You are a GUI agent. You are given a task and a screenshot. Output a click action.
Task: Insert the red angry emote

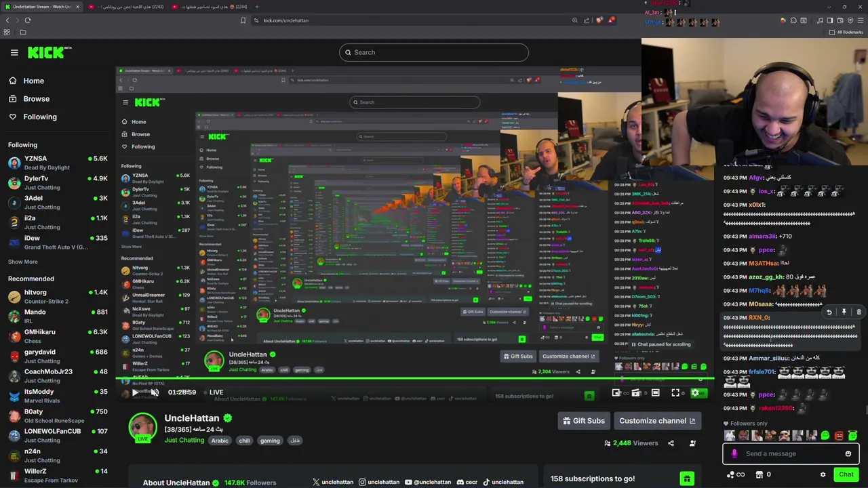(x=839, y=436)
